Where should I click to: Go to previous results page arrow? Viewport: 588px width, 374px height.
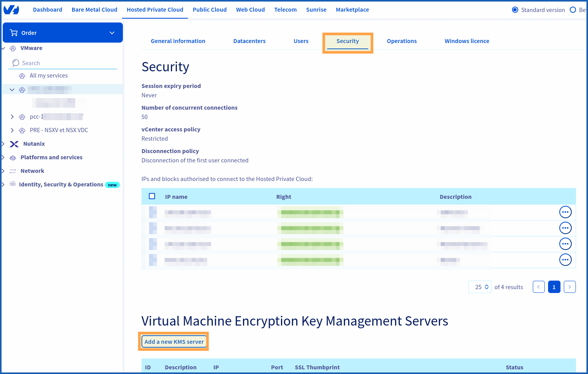tap(538, 287)
